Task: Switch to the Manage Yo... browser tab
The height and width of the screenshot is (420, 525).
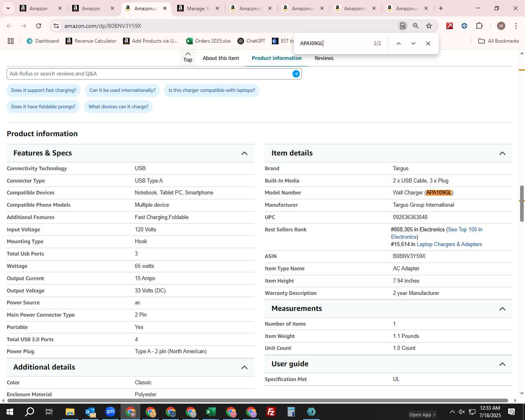Action: [198, 8]
